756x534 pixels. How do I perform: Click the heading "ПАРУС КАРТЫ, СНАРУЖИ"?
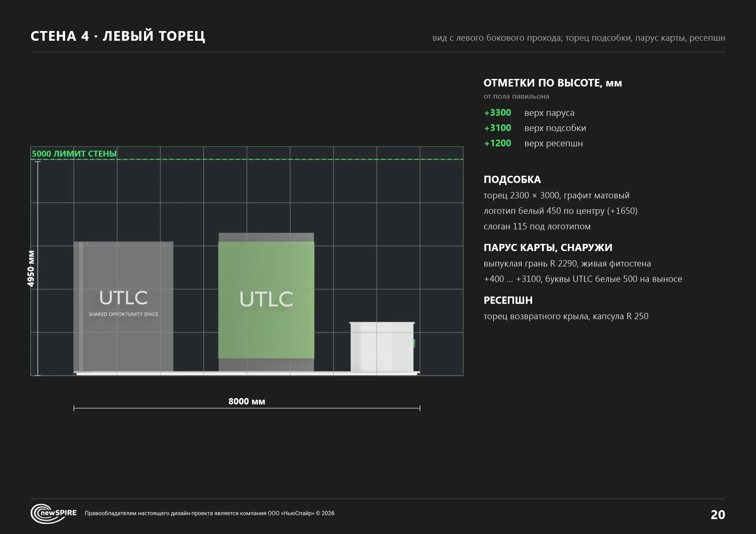pyautogui.click(x=548, y=248)
